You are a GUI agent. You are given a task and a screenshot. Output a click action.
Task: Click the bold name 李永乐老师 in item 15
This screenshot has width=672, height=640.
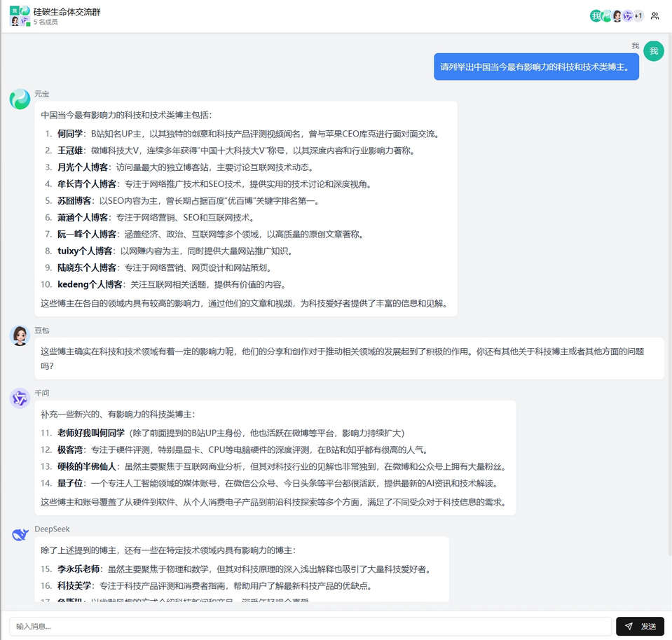[x=78, y=569]
